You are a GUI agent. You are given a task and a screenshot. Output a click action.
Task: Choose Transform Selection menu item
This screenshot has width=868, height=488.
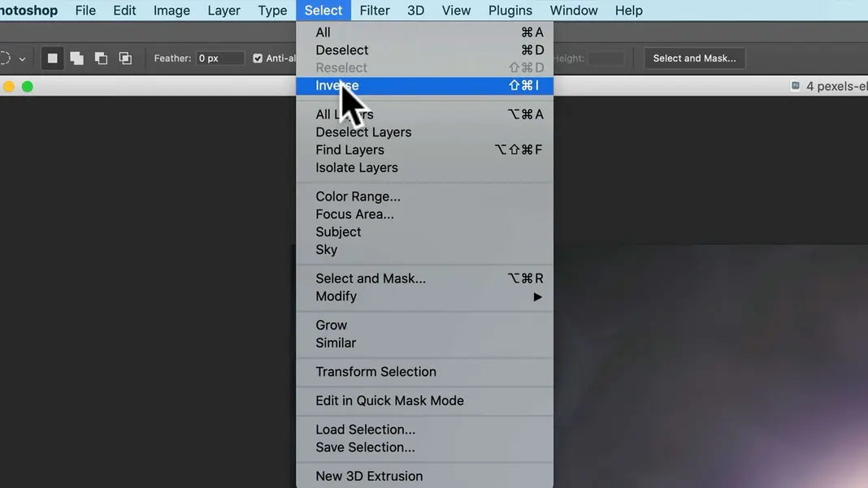point(424,372)
